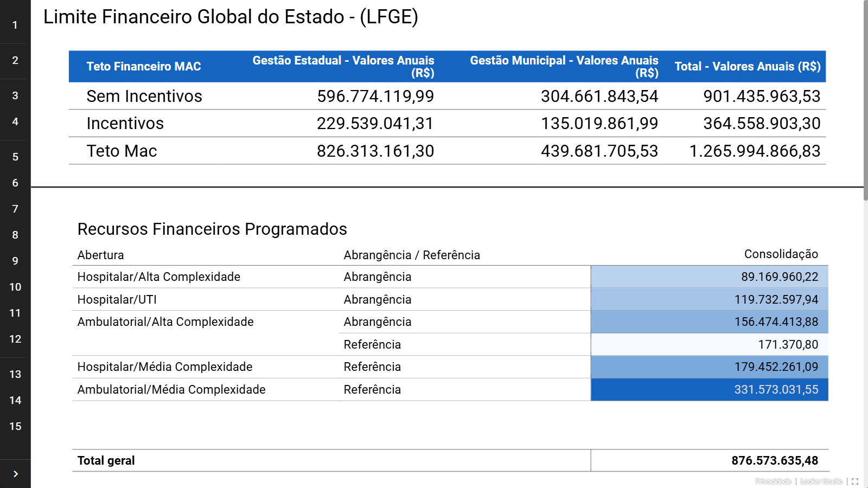Screen dimensions: 868x488
Task: Select the Hospitalar/UTI row label
Action: point(117,300)
